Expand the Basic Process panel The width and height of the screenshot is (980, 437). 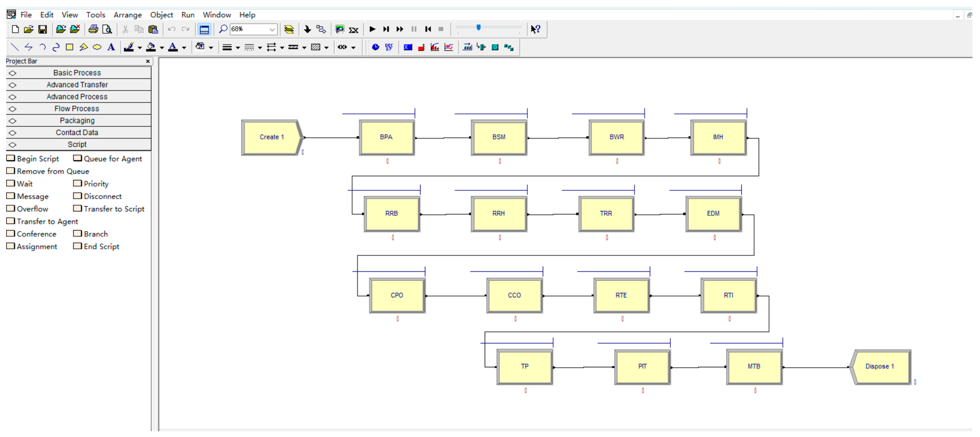(x=77, y=73)
